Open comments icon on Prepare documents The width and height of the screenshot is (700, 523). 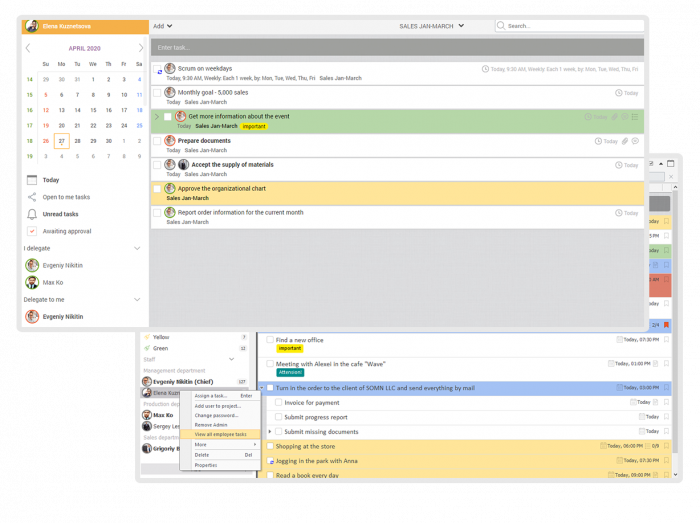pyautogui.click(x=635, y=141)
